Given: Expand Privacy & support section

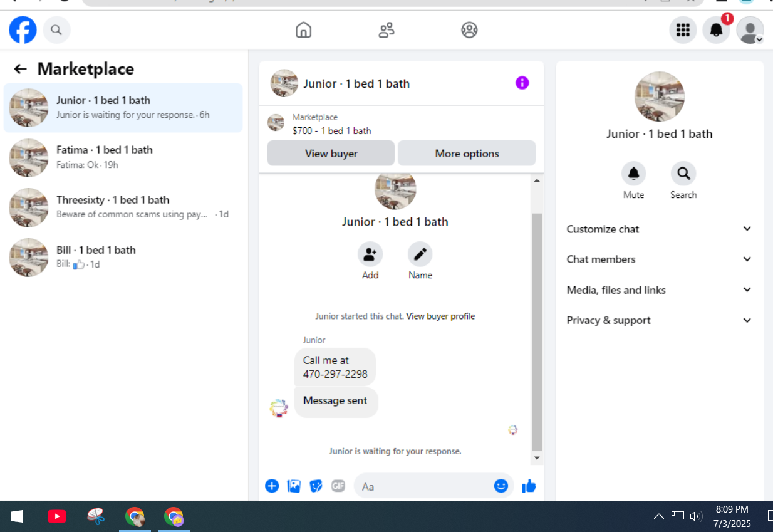Looking at the screenshot, I should (659, 320).
